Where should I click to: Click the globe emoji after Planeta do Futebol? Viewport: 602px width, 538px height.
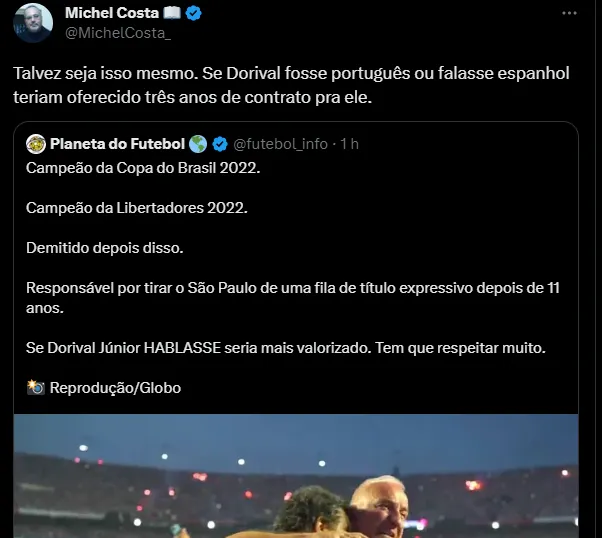(x=198, y=144)
